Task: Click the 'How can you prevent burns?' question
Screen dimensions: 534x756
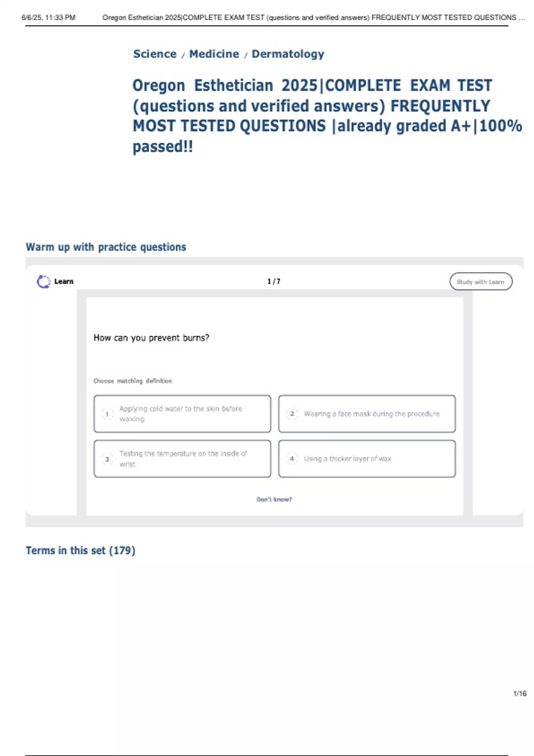Action: click(151, 338)
